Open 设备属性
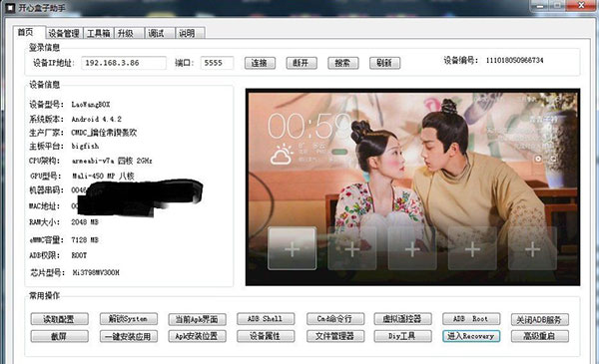 (266, 336)
